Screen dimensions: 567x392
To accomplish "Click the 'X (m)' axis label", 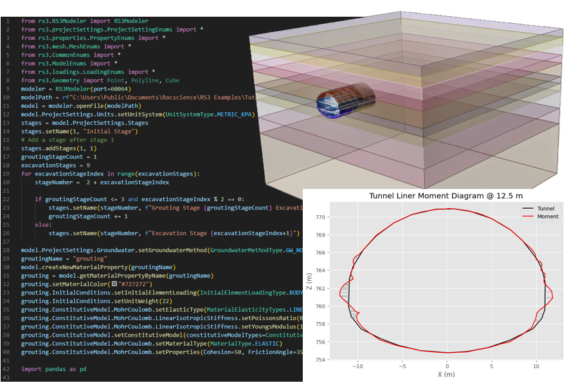I will point(447,374).
